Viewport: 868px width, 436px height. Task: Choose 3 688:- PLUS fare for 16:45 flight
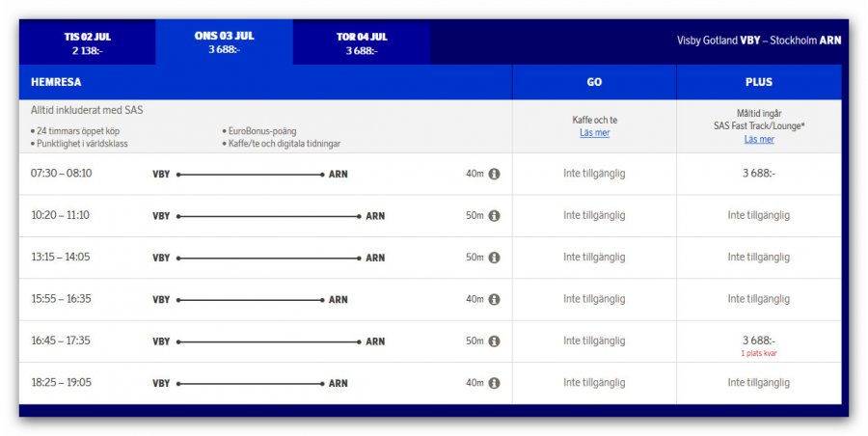coord(758,341)
